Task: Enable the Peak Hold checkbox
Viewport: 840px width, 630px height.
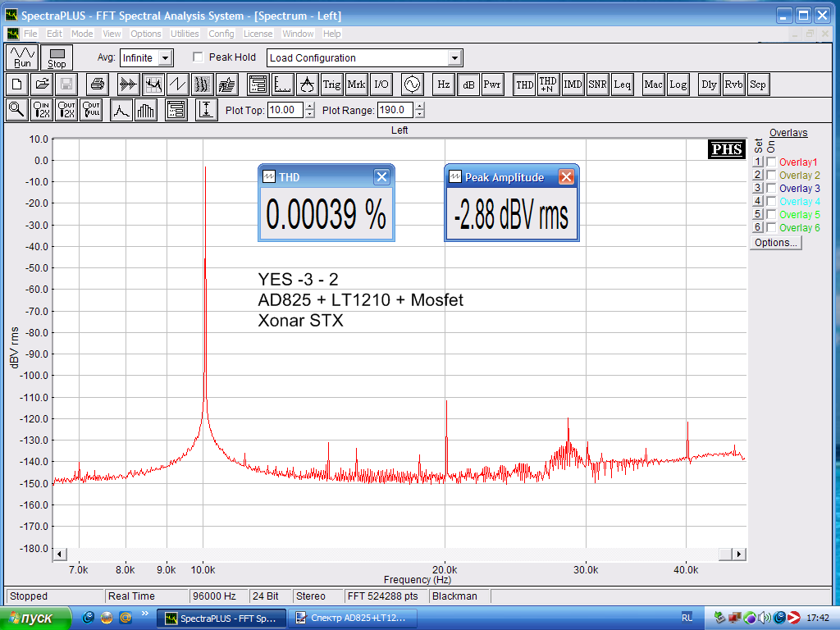Action: click(x=198, y=57)
